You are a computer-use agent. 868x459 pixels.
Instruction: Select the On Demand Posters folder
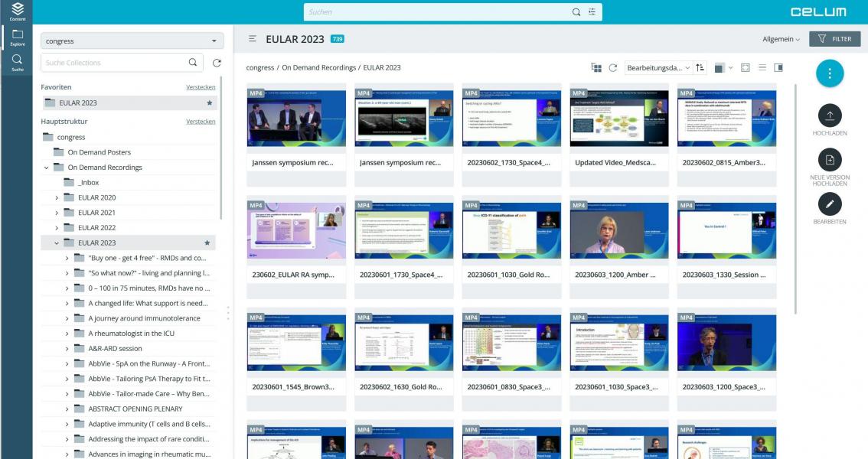pos(99,152)
